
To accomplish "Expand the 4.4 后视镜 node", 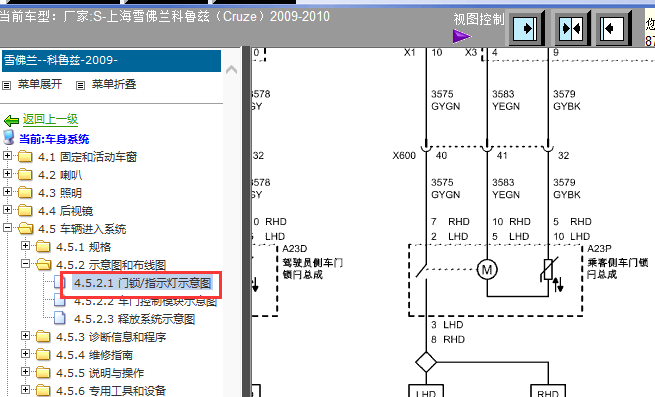I will click(7, 209).
